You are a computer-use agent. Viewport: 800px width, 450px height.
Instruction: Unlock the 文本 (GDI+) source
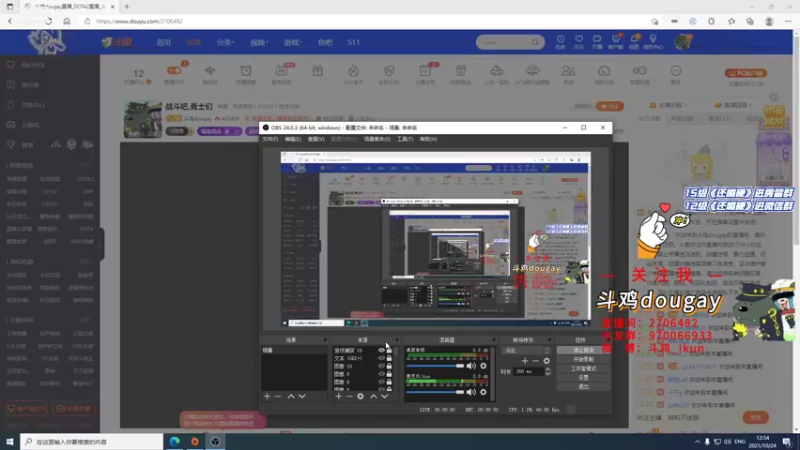tap(389, 358)
